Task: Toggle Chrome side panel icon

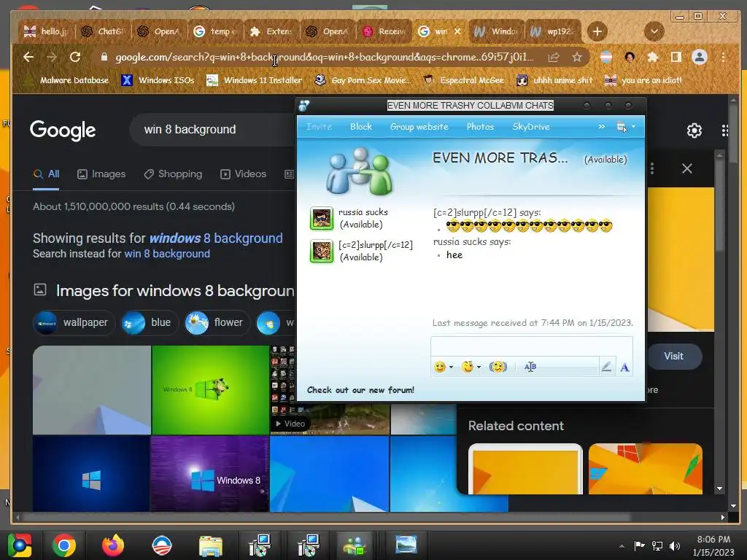Action: [676, 57]
